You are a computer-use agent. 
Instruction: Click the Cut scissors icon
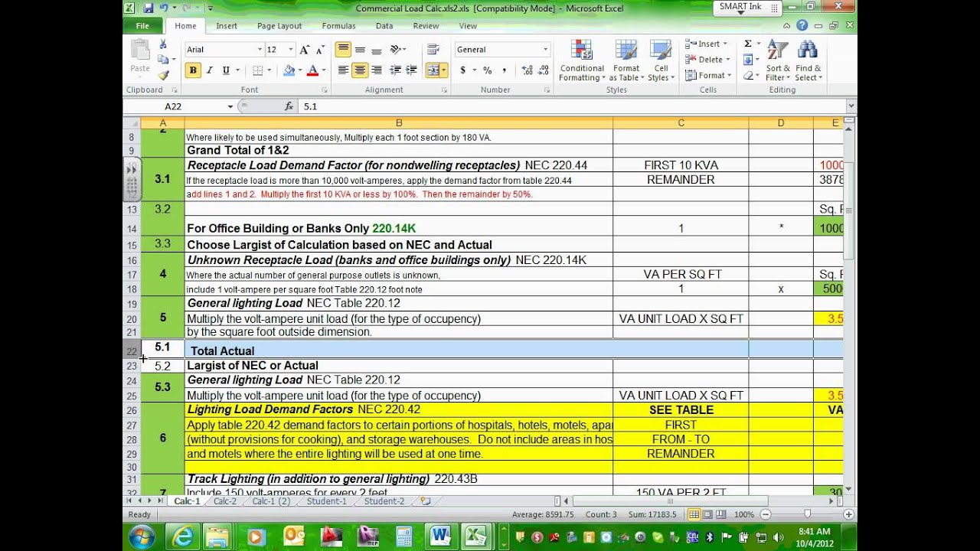(x=163, y=45)
